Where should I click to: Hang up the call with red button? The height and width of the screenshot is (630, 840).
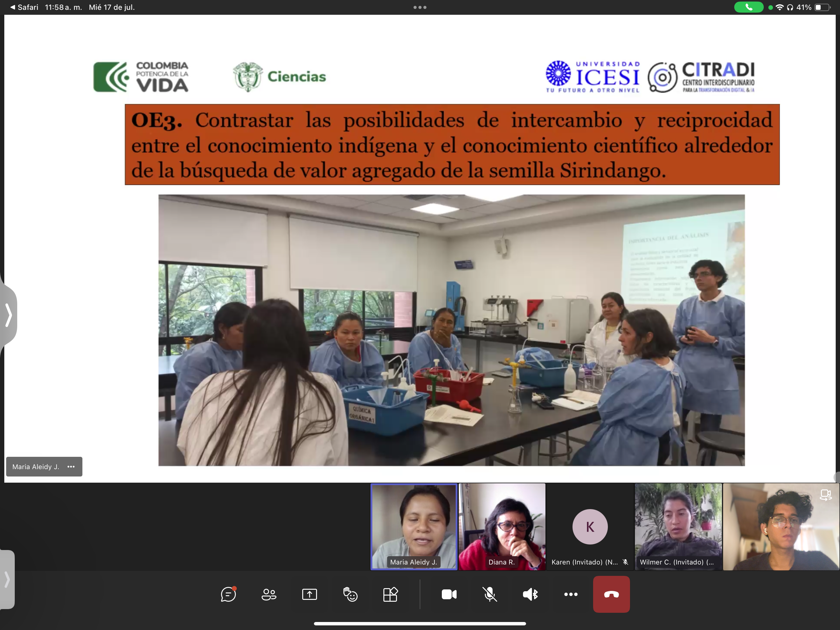[x=611, y=594]
